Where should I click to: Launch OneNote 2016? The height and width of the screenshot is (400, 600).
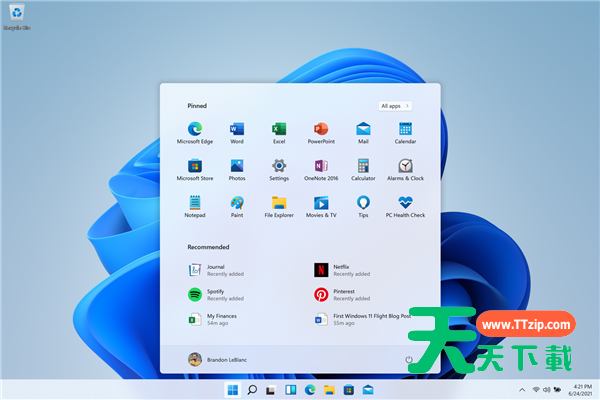click(321, 167)
